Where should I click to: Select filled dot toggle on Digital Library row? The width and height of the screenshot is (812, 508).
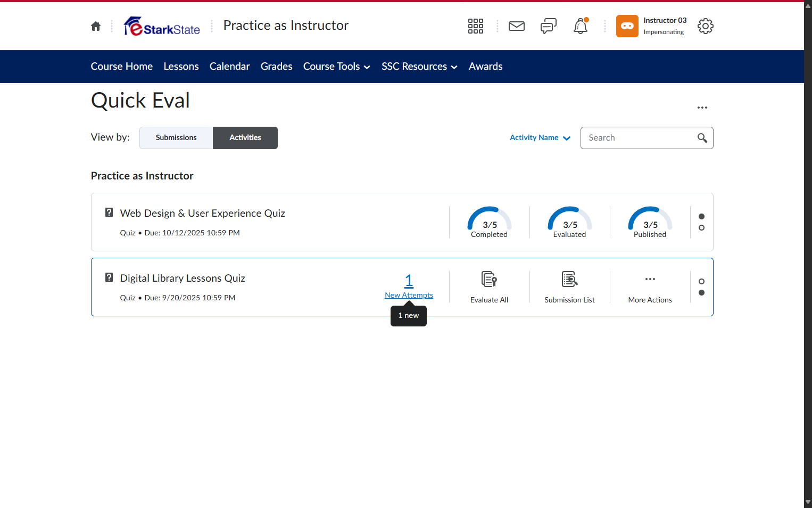point(701,293)
